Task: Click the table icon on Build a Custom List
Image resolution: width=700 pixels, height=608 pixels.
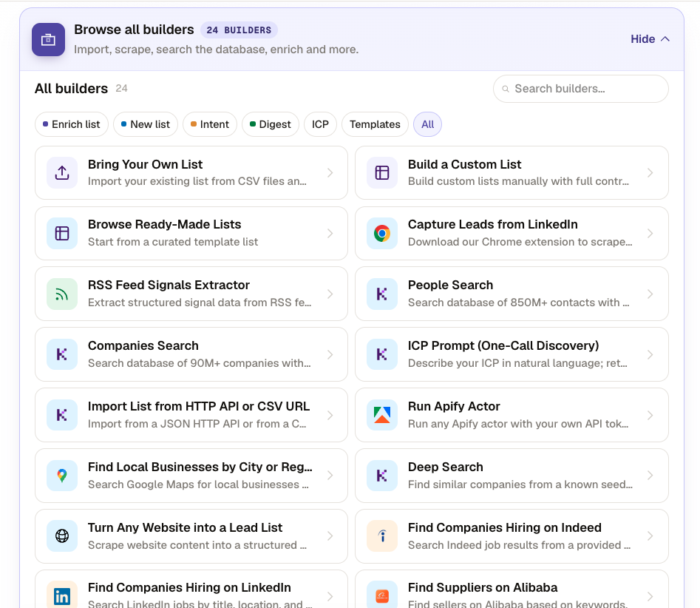Action: [x=382, y=172]
